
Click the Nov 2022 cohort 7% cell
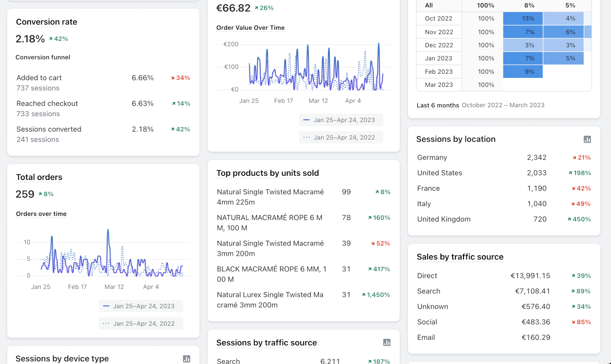523,32
